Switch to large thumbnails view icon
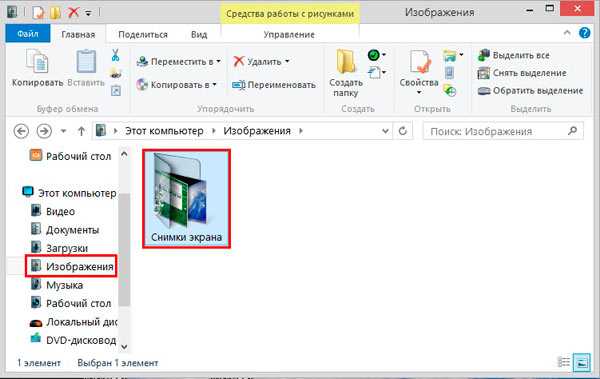Screen dimensions: 600x379 (582, 362)
